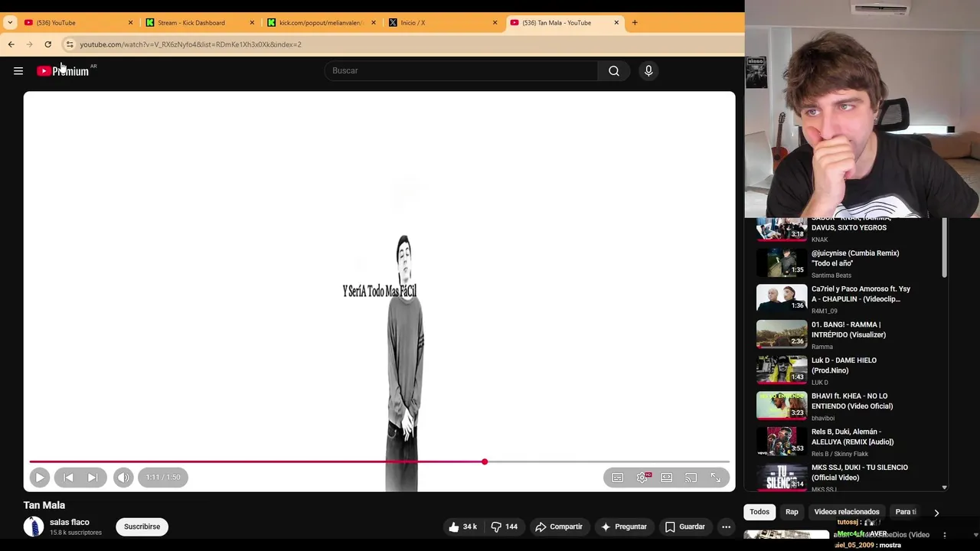Image resolution: width=980 pixels, height=551 pixels.
Task: Click the Tan Mala video title
Action: pos(44,505)
